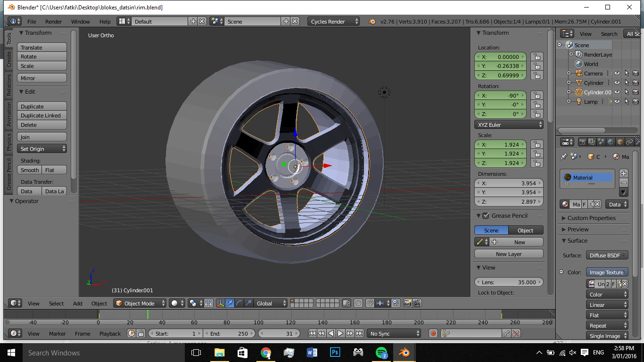Add a new material slot with plus
644x362 pixels.
click(624, 173)
